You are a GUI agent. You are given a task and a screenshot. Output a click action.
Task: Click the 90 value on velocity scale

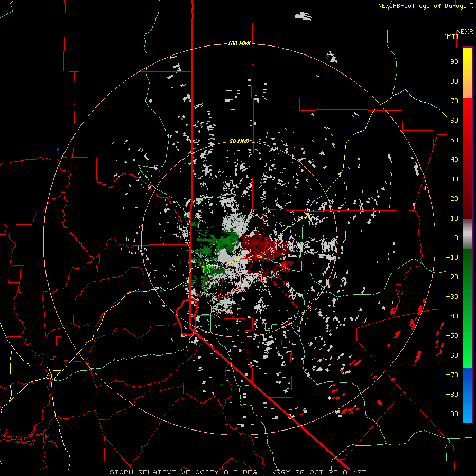(454, 62)
